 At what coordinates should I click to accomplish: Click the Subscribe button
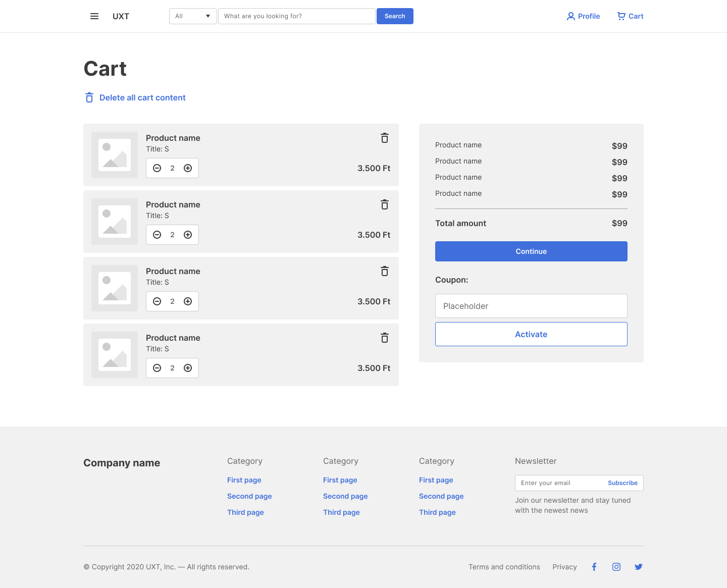622,483
